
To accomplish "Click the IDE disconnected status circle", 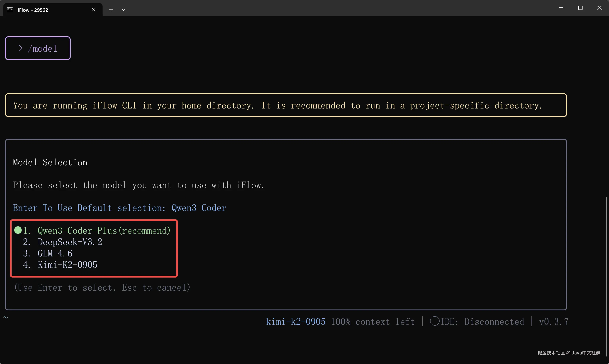I will (x=434, y=321).
